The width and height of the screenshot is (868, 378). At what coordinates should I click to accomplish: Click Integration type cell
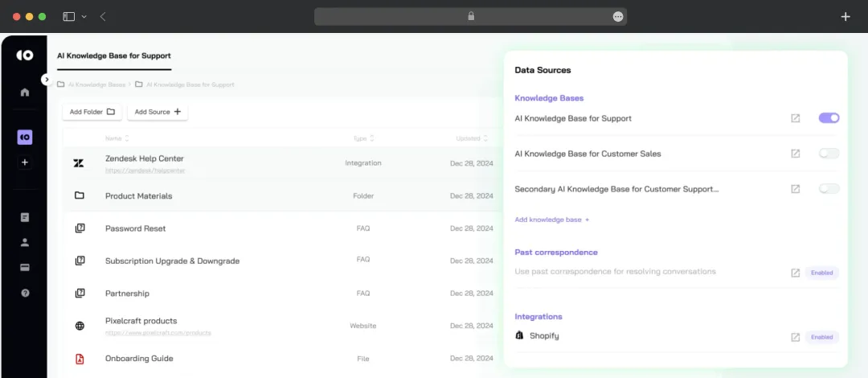pyautogui.click(x=363, y=163)
